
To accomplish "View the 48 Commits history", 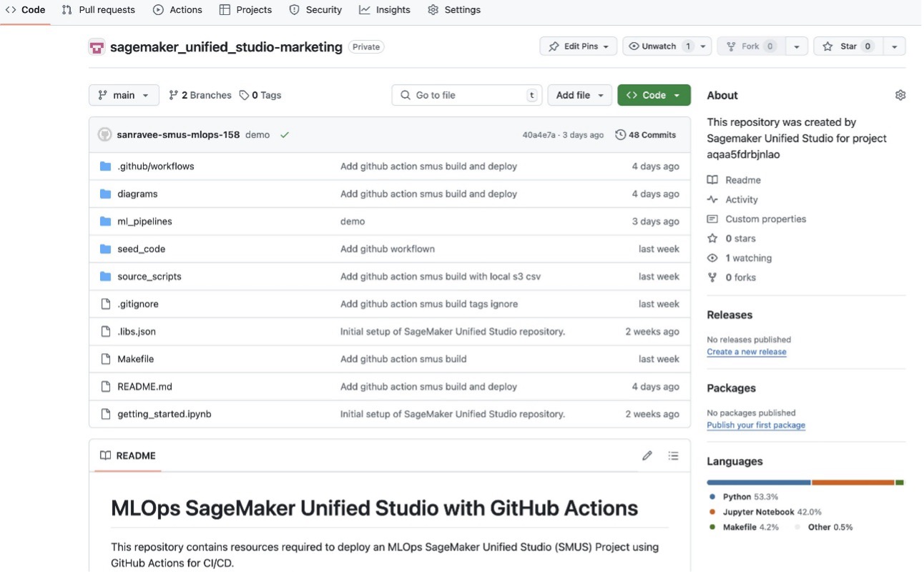I will (646, 134).
